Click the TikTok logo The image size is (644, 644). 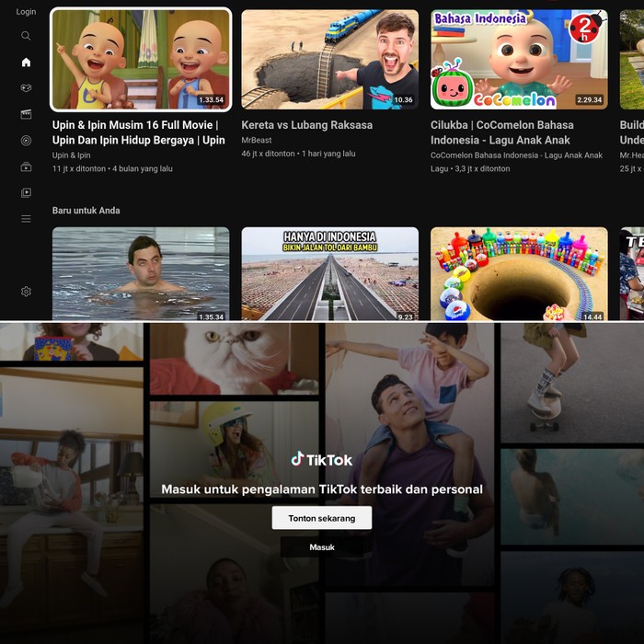point(322,460)
